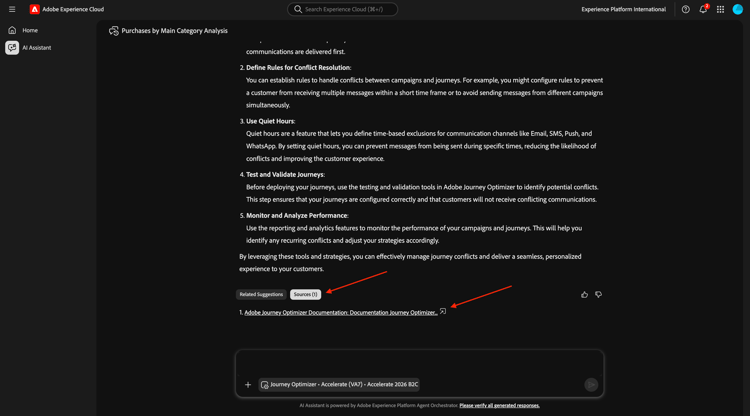750x416 pixels.
Task: Select the Sources (1) tab
Action: coord(305,295)
